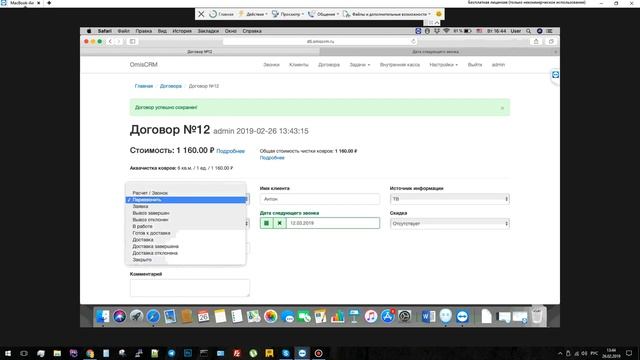Show all tabs in Safari
Image resolution: width=640 pixels, height=360 pixels.
(551, 41)
